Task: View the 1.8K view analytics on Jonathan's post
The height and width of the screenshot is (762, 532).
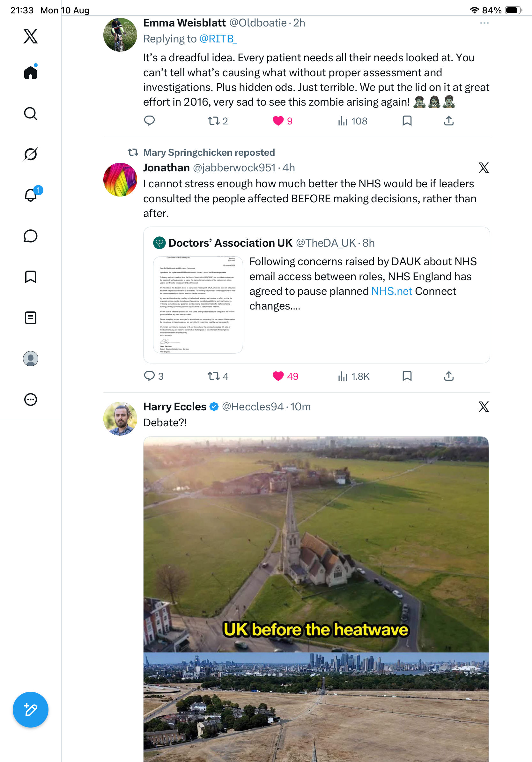Action: tap(353, 376)
